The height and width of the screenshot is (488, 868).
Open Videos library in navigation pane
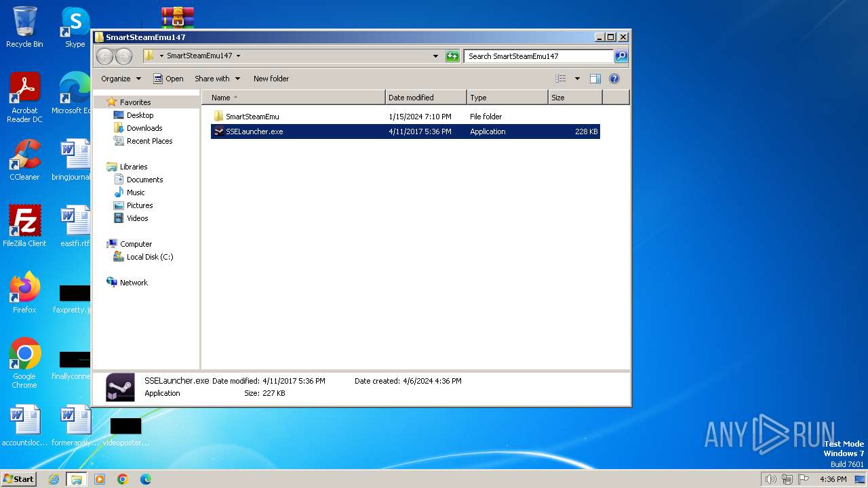click(x=137, y=218)
